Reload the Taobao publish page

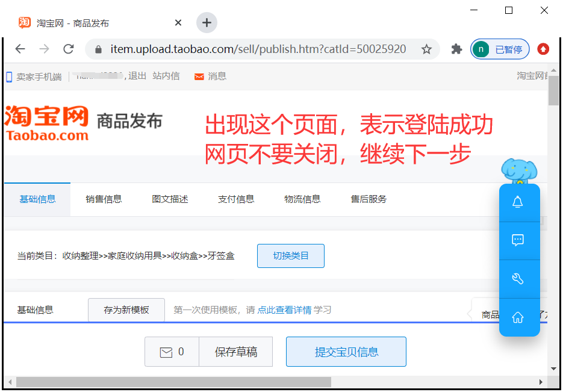[x=69, y=49]
